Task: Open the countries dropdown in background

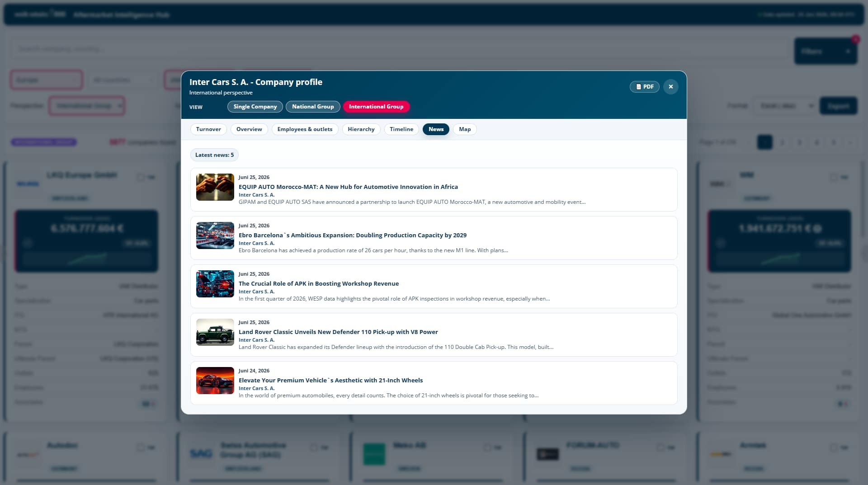Action: click(x=123, y=80)
